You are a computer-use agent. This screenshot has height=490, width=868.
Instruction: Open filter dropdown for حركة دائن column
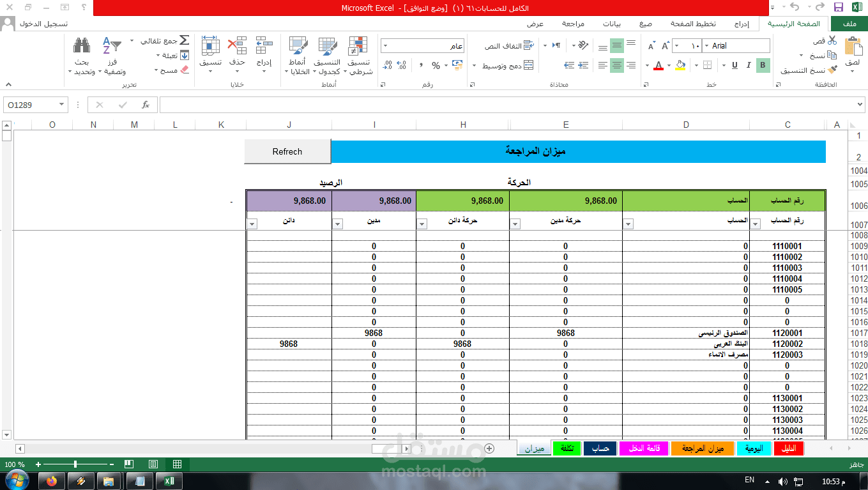pos(422,224)
